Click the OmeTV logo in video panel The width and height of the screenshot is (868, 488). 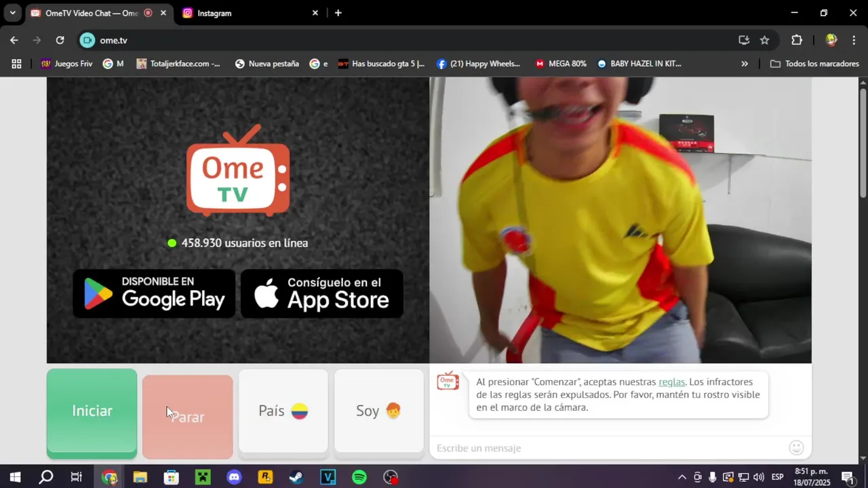point(238,171)
